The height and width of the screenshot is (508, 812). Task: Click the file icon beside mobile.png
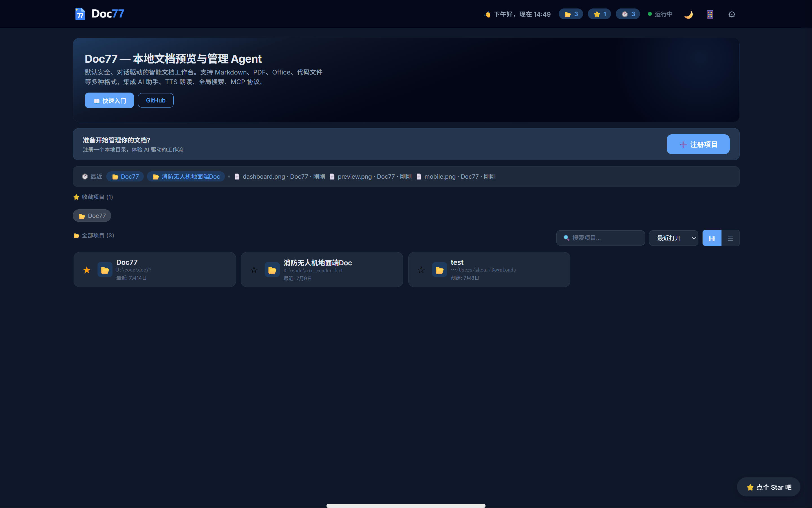point(419,176)
